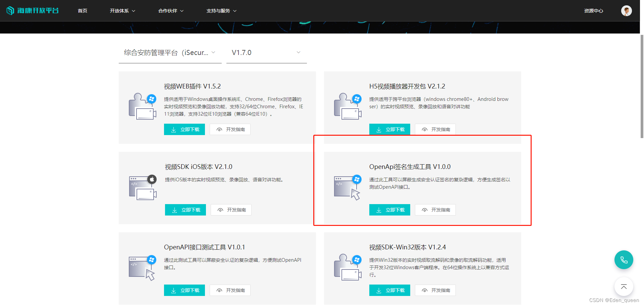Viewport: 644px width, 306px height.
Task: Download 视频SDK-Win32版本 V1.2.4
Action: click(390, 290)
